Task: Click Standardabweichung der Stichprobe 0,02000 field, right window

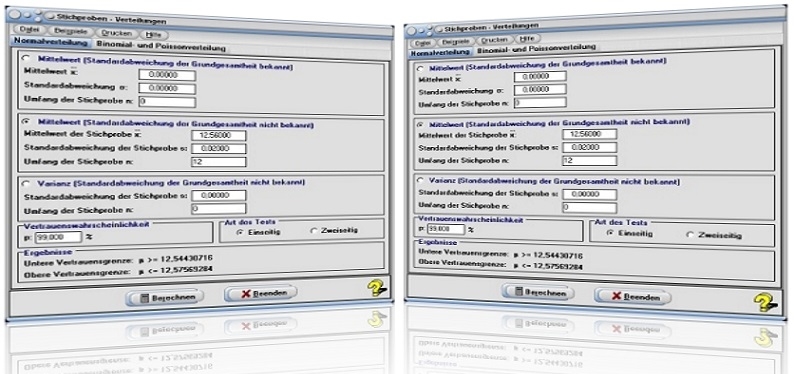Action: [589, 147]
